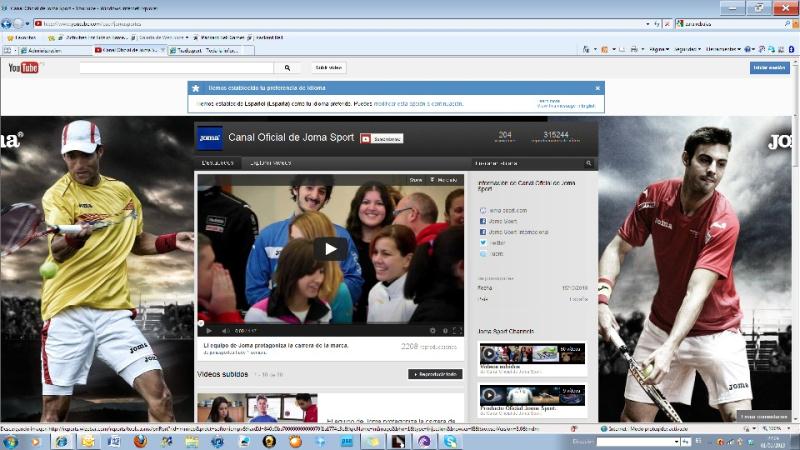The height and width of the screenshot is (450, 800).
Task: Open the Página menu in command bar
Action: pyautogui.click(x=659, y=49)
